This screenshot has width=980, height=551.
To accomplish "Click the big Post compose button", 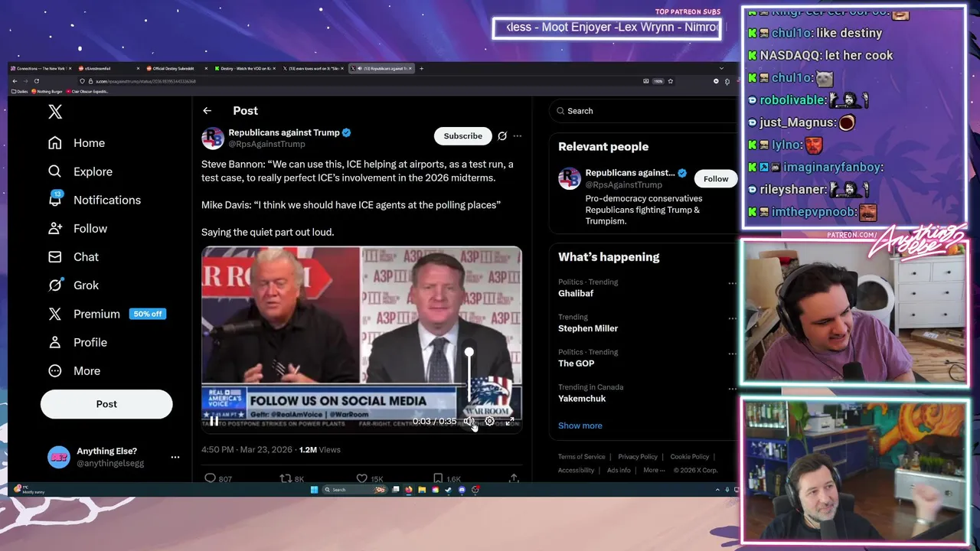I will 106,404.
